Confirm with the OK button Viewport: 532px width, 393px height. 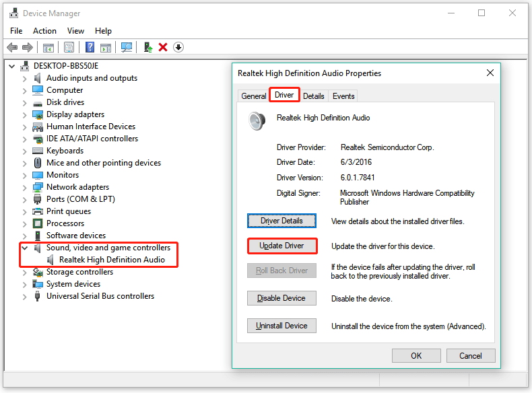click(416, 356)
